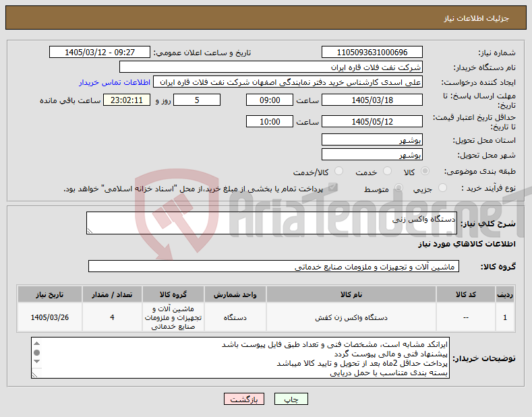532x417 pixels.
Task: Click the buyer organization name field
Action: [271, 67]
